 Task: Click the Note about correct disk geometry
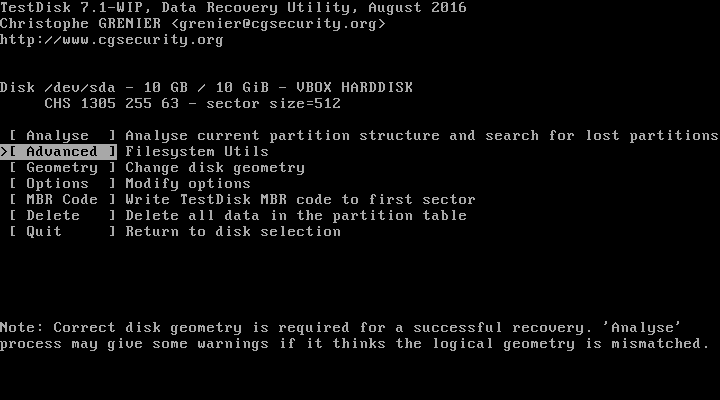pos(355,336)
